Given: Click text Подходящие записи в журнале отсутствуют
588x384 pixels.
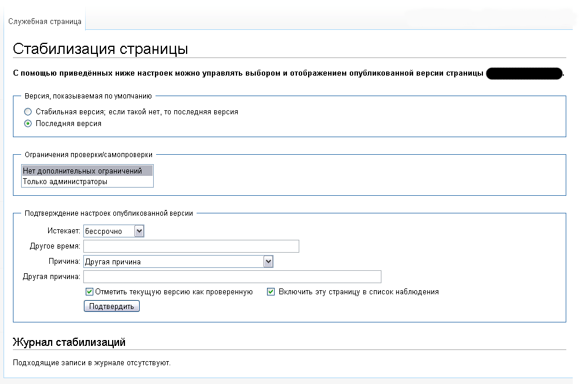Looking at the screenshot, I should click(x=92, y=363).
